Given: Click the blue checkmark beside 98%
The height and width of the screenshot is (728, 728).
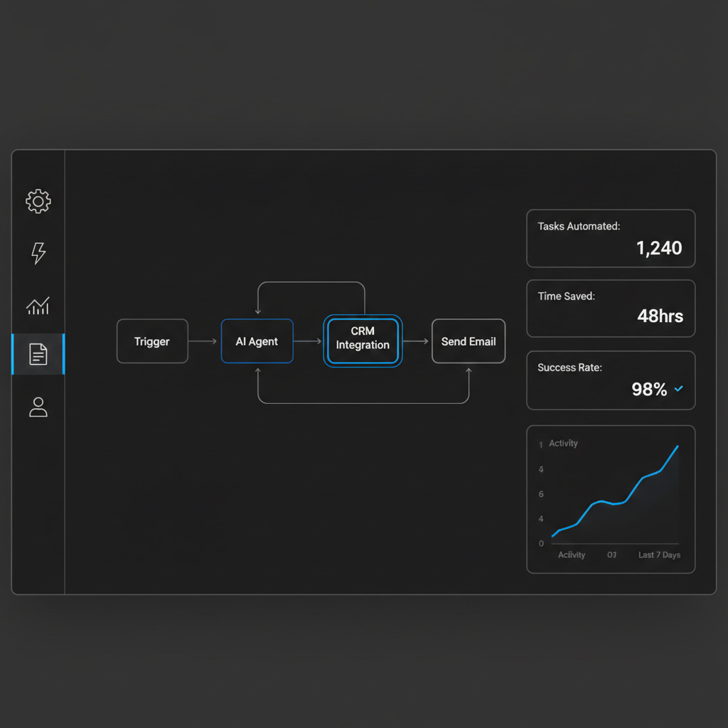Looking at the screenshot, I should 678,389.
